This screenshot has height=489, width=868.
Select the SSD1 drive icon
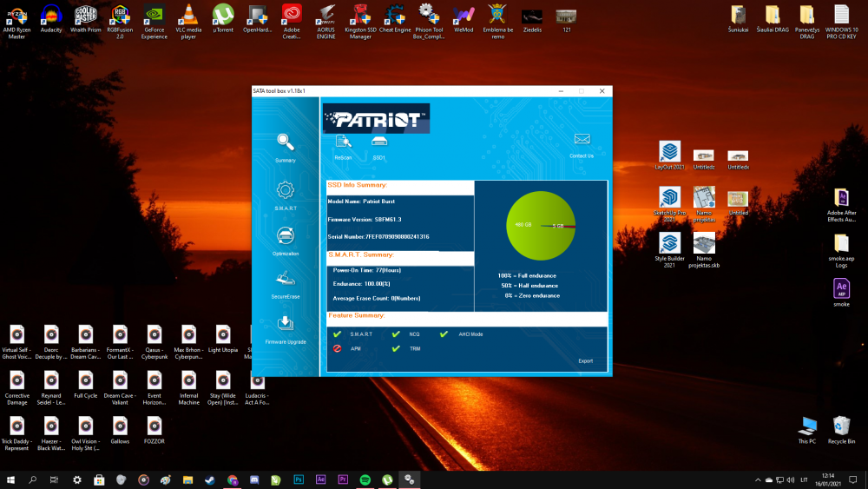point(379,142)
